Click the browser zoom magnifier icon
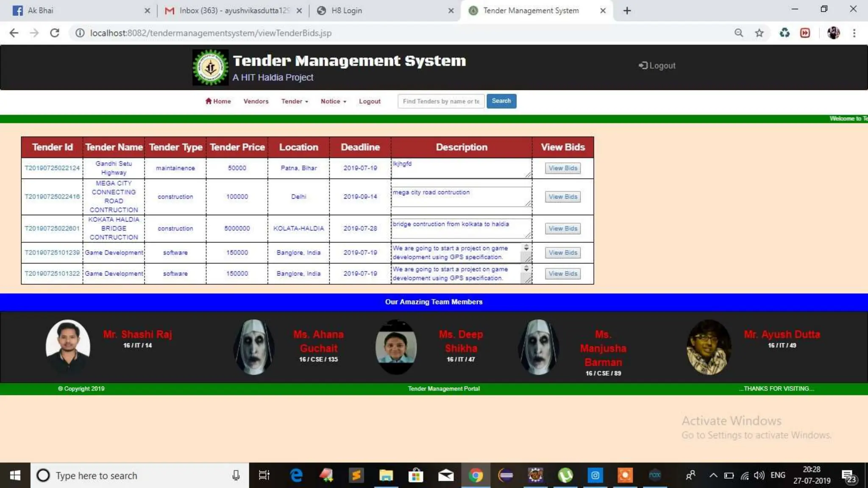The image size is (868, 488). (x=739, y=33)
